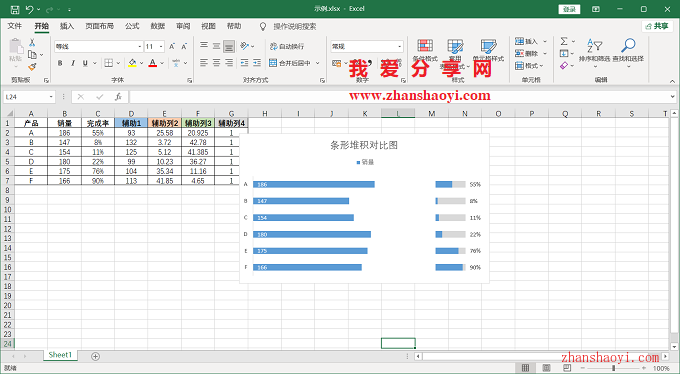The width and height of the screenshot is (680, 374).
Task: Toggle Bottom Align button
Action: [x=229, y=46]
